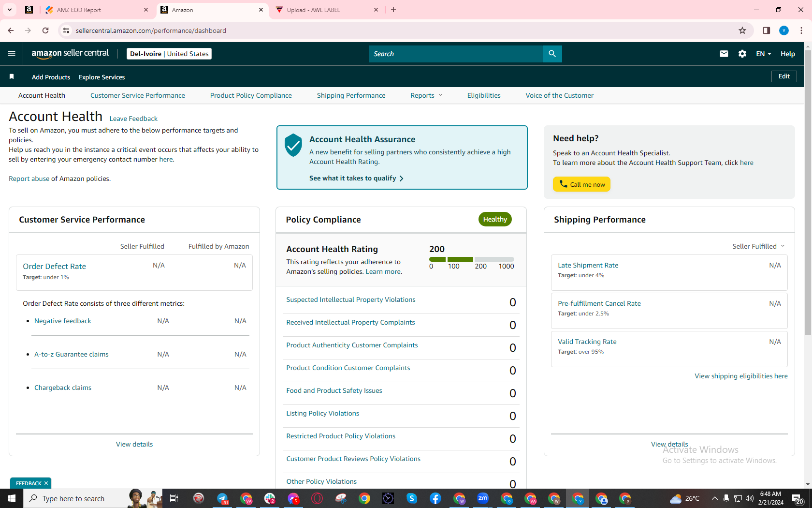Open the Chrome three-dot menu
This screenshot has height=508, width=812.
[801, 30]
